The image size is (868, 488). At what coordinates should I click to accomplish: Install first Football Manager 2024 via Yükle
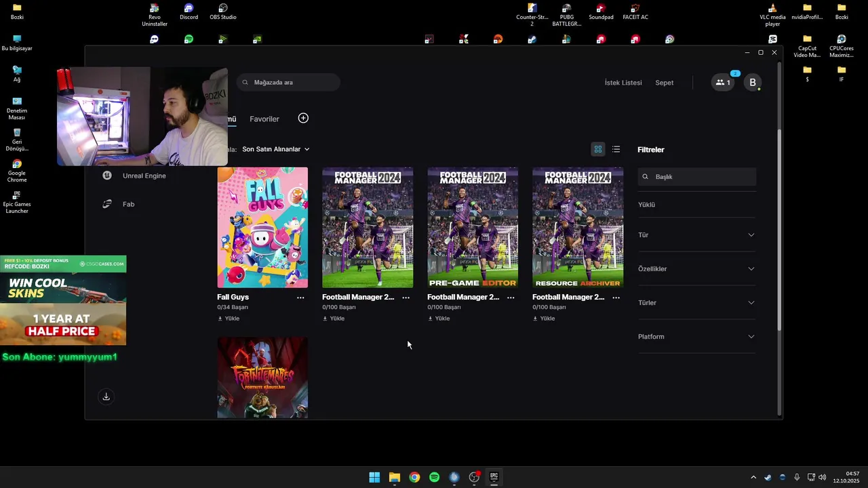[x=334, y=319]
